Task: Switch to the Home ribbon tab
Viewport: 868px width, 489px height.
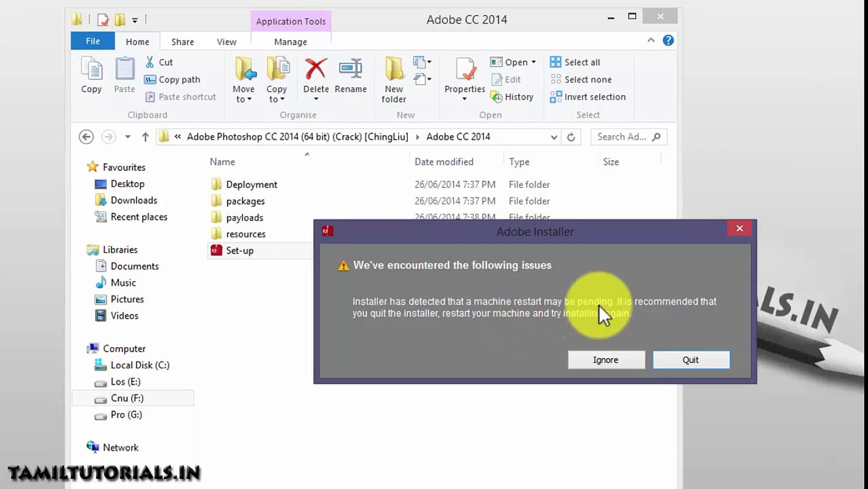Action: [x=137, y=42]
